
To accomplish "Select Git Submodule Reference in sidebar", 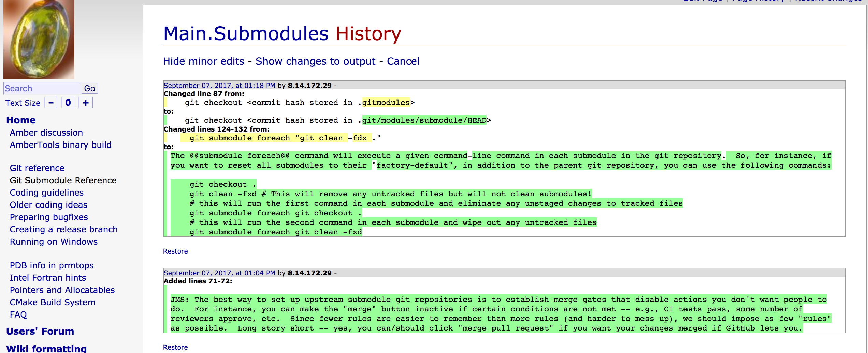I will [x=63, y=180].
